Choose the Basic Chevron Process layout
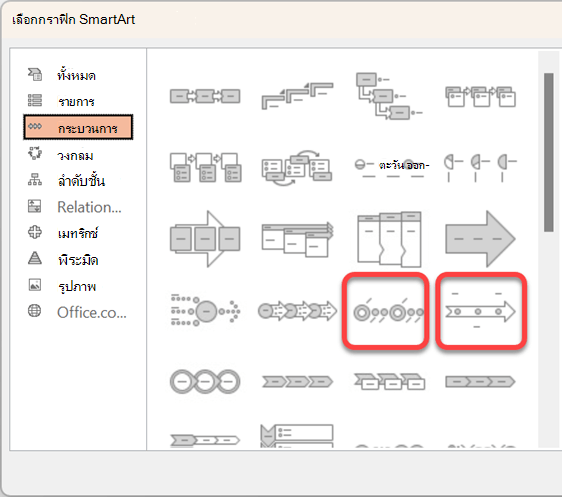This screenshot has width=562, height=497. coord(297,382)
